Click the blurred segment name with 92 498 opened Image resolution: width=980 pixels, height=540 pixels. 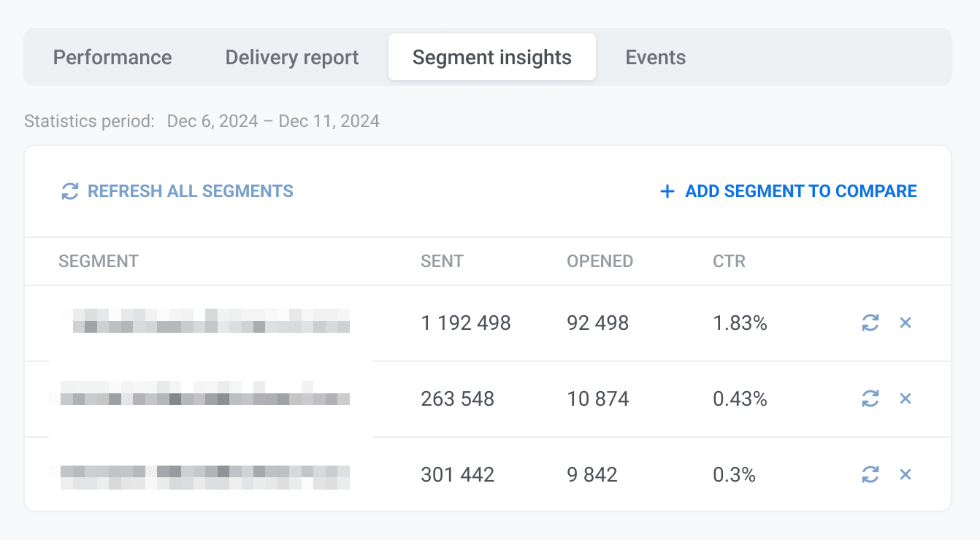pos(204,321)
